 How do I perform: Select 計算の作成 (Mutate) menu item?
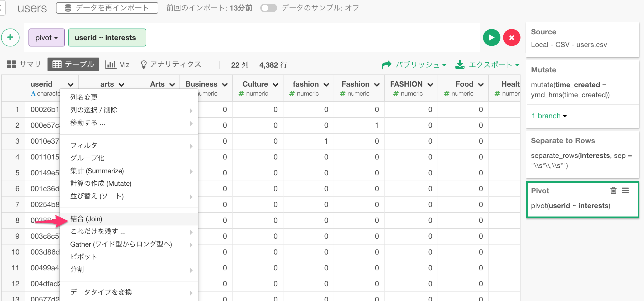(129, 184)
